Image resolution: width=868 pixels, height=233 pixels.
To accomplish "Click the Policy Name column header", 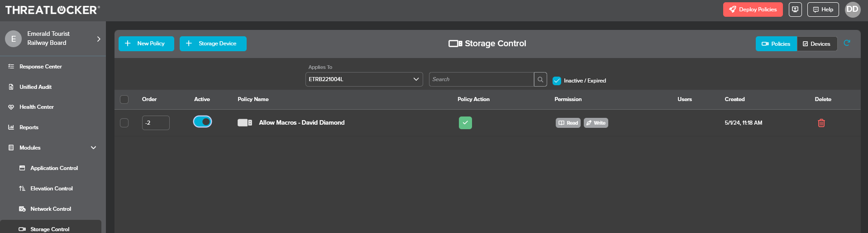I will 253,99.
